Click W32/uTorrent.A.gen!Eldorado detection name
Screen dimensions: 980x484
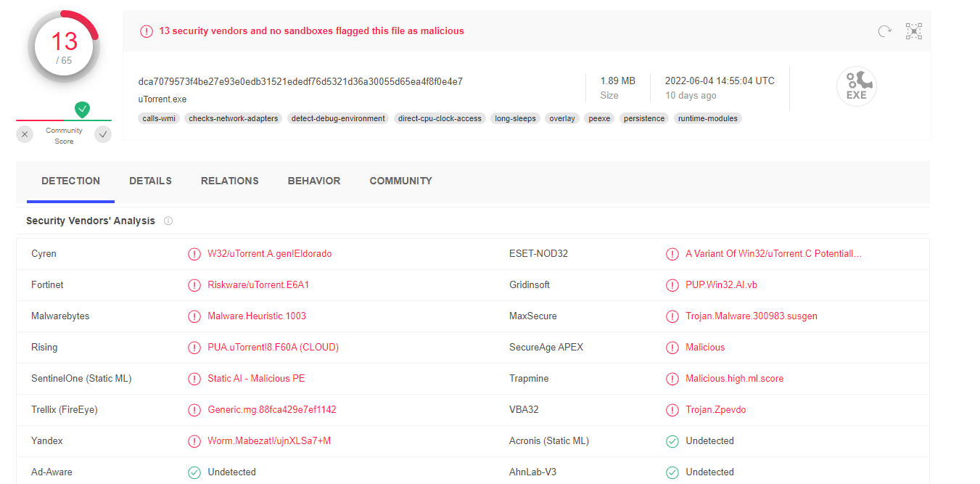[x=270, y=254]
